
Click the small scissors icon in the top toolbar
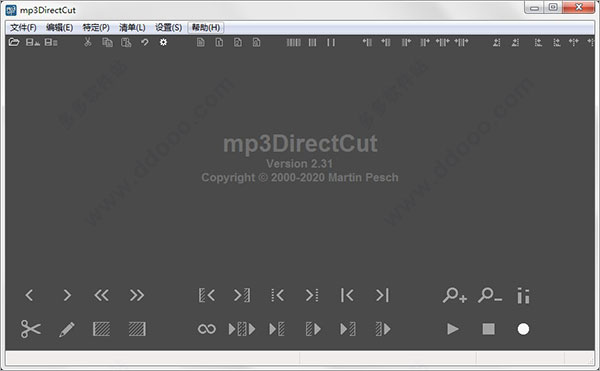[88, 42]
